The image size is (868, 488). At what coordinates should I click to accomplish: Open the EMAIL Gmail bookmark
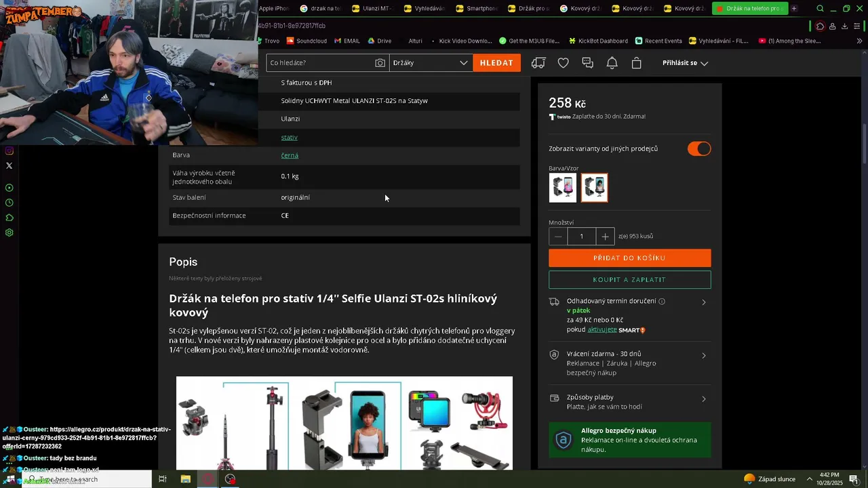[x=347, y=41]
